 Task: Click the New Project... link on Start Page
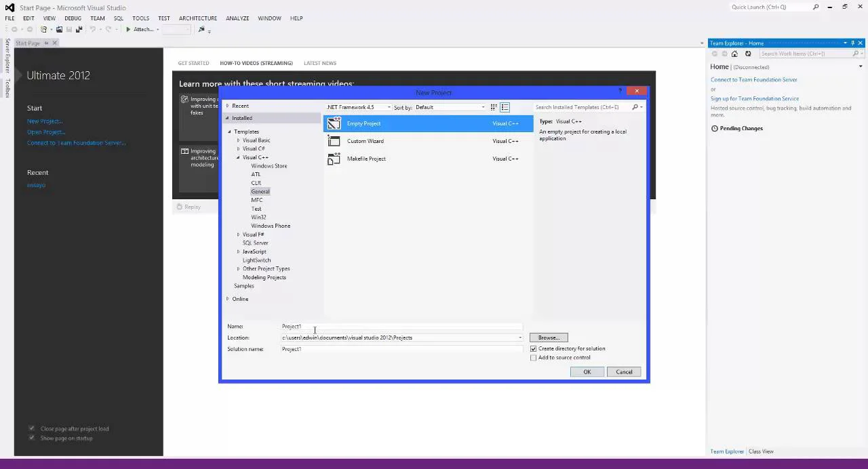click(x=45, y=121)
